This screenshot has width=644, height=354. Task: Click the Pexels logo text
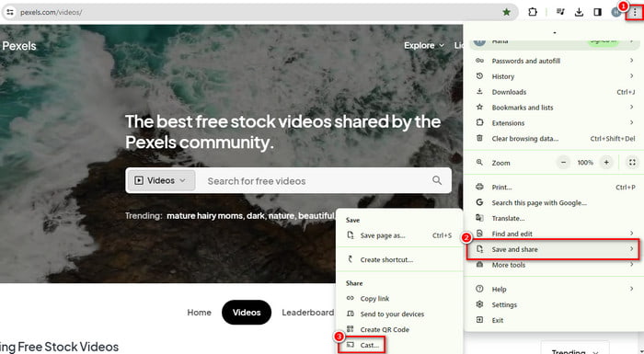tap(19, 46)
